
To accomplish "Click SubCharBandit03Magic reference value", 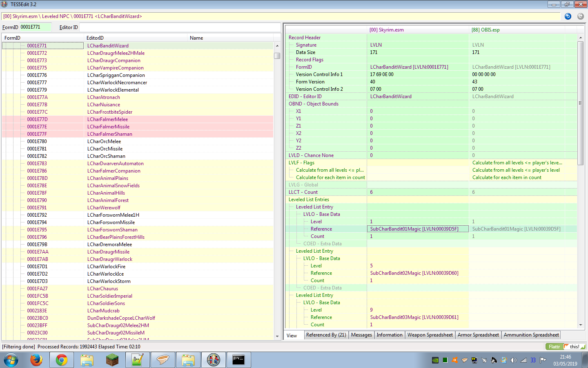I will point(414,317).
